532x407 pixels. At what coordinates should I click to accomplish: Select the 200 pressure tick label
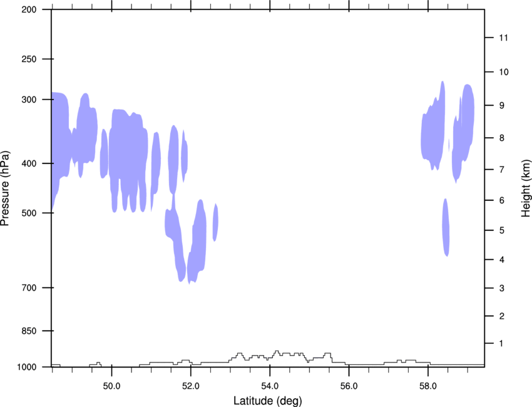click(29, 9)
